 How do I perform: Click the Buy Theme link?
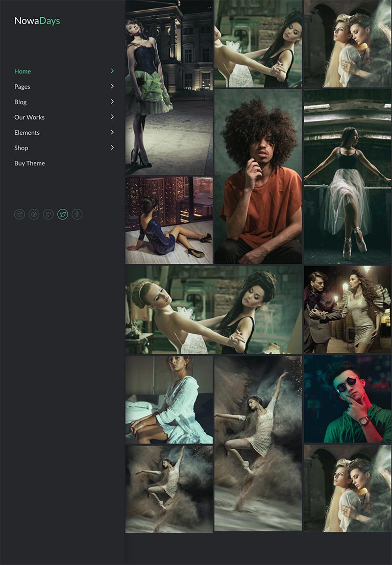pos(30,163)
